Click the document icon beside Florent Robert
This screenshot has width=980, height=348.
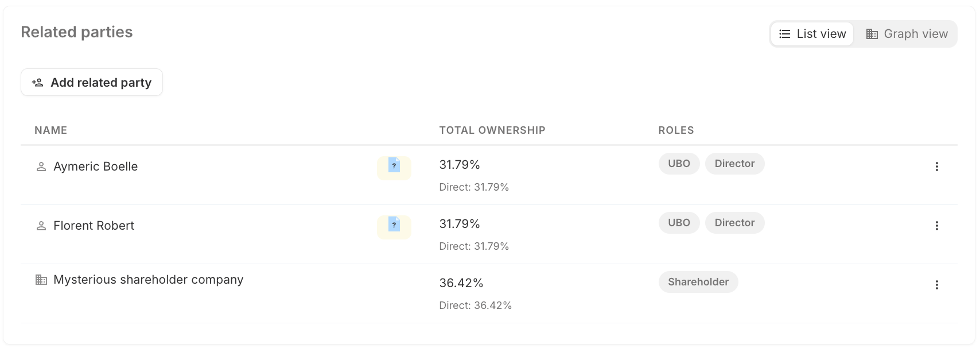tap(394, 225)
